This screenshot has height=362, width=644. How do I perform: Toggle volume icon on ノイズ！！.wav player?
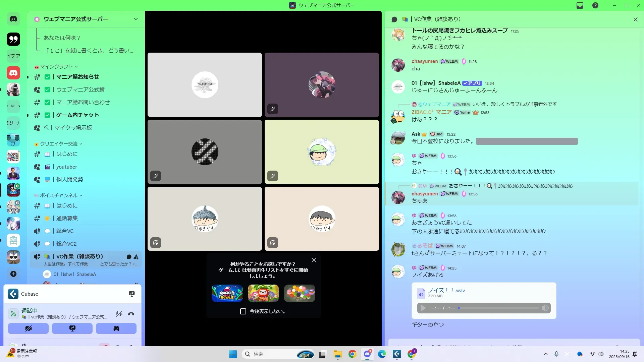[545, 308]
